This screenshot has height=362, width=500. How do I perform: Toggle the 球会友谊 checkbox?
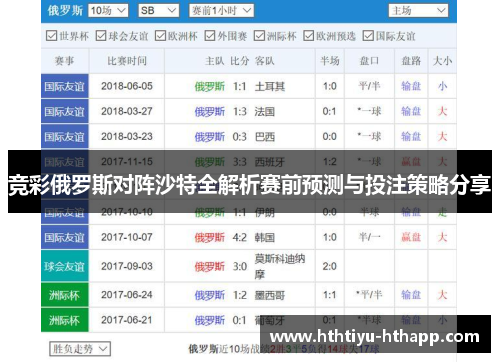click(101, 35)
